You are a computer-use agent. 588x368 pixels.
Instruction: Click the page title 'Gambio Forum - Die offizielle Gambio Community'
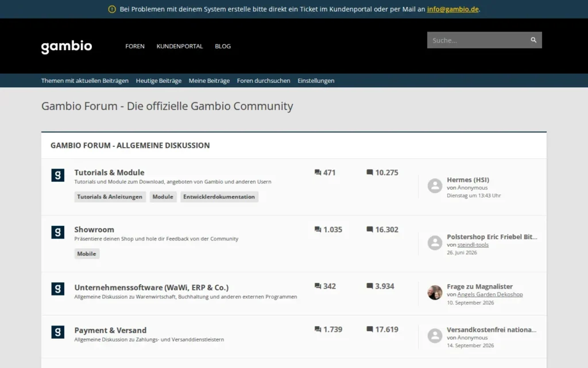click(167, 106)
